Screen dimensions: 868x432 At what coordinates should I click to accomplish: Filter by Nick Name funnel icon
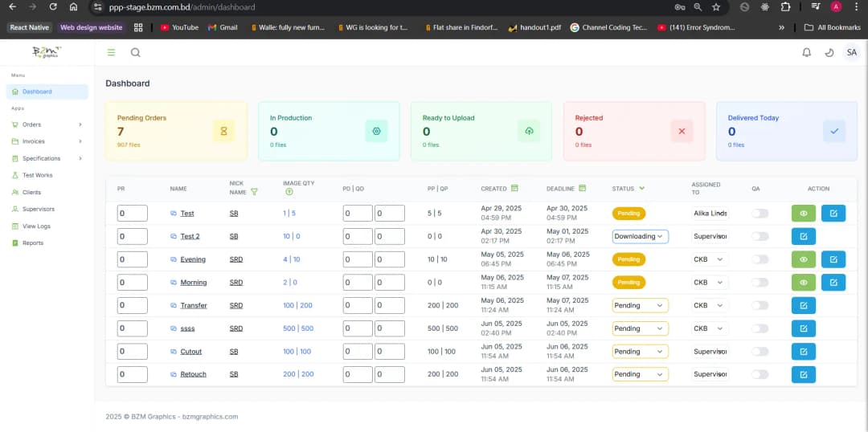coord(254,192)
